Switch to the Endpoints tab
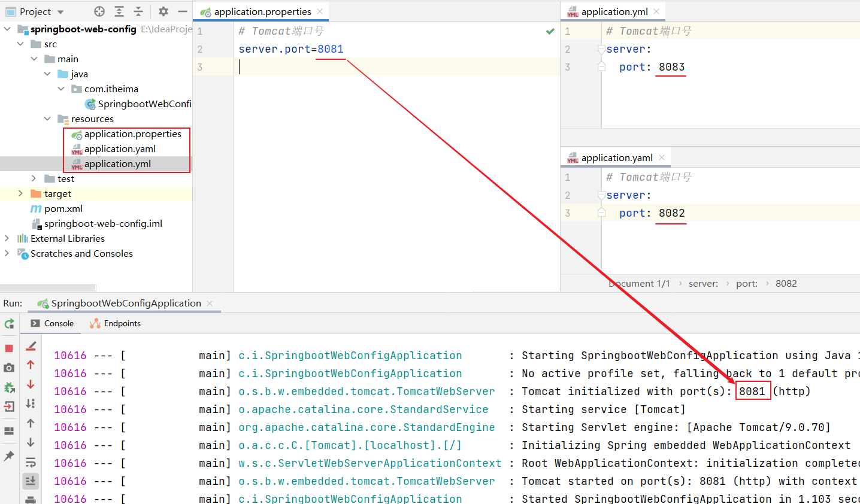This screenshot has width=860, height=504. pyautogui.click(x=116, y=323)
